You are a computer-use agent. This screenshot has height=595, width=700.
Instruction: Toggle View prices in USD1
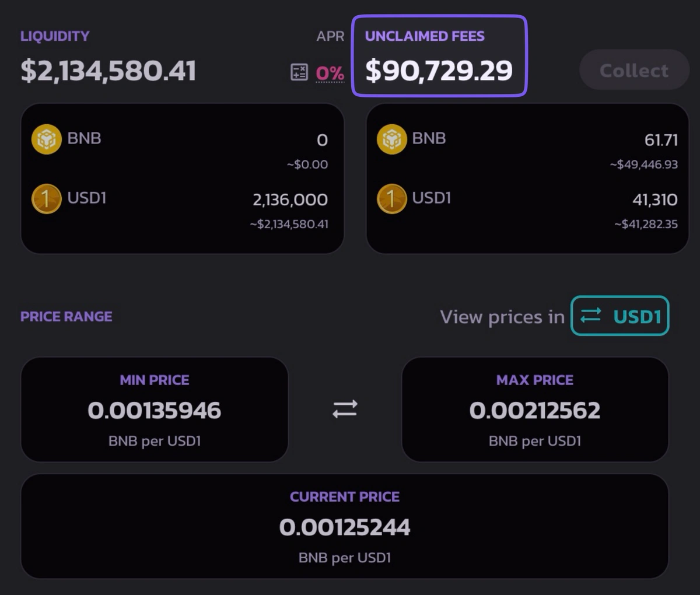(620, 316)
